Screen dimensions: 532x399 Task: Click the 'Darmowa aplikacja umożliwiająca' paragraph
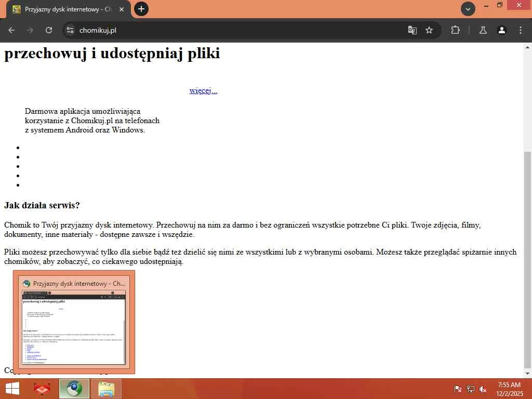92,121
